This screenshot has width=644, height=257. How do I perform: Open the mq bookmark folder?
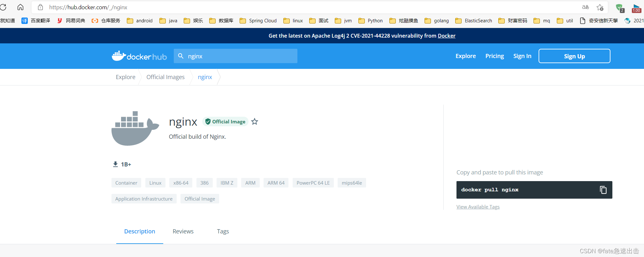(542, 21)
